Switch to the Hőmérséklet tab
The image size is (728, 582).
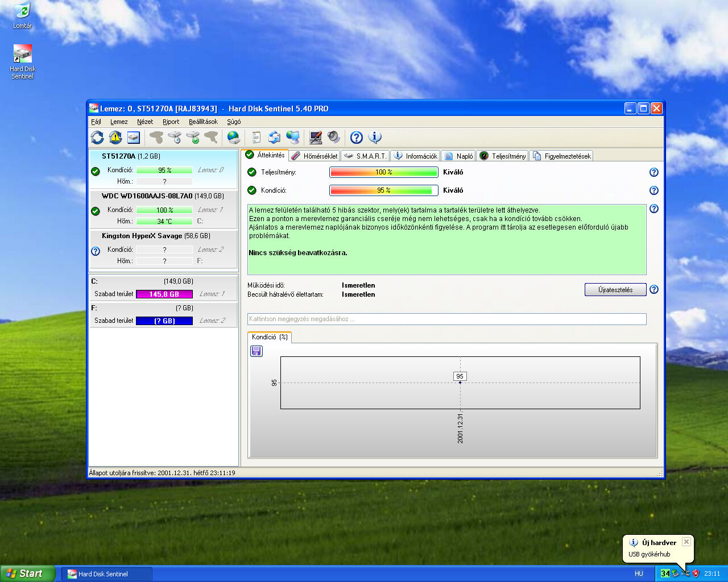point(315,156)
